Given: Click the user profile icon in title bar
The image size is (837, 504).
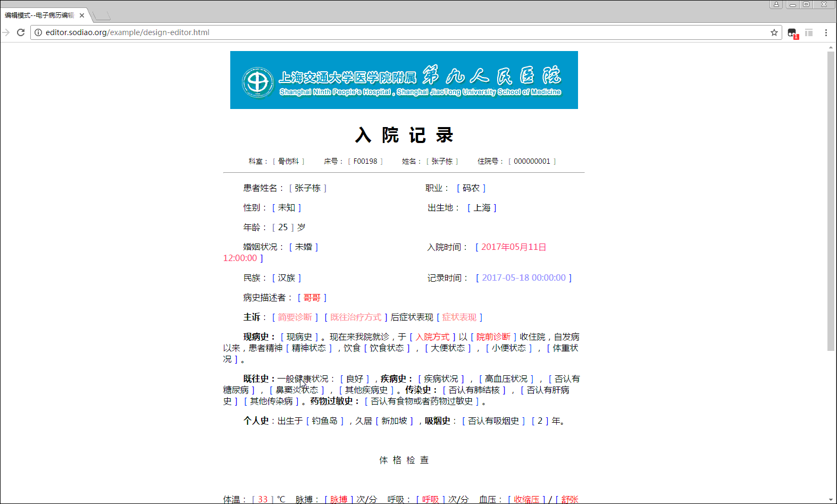Looking at the screenshot, I should coord(776,4).
